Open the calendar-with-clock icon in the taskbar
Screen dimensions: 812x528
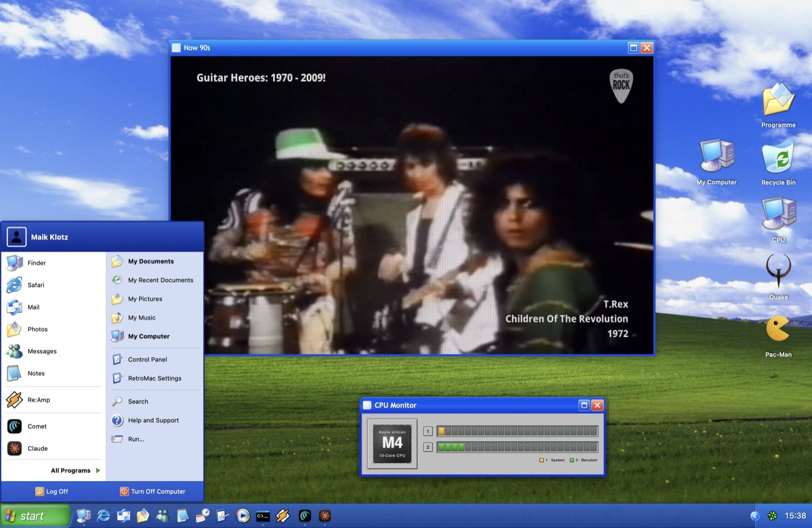(203, 516)
